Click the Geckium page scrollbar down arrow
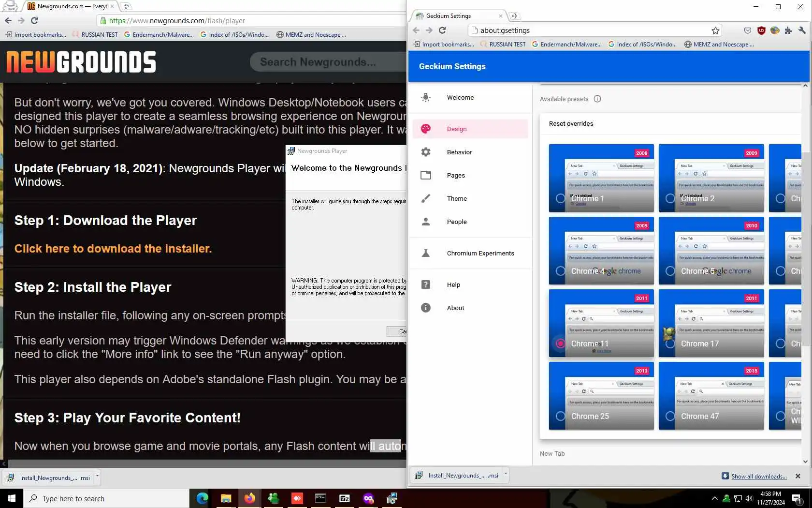This screenshot has height=508, width=812. 805,462
